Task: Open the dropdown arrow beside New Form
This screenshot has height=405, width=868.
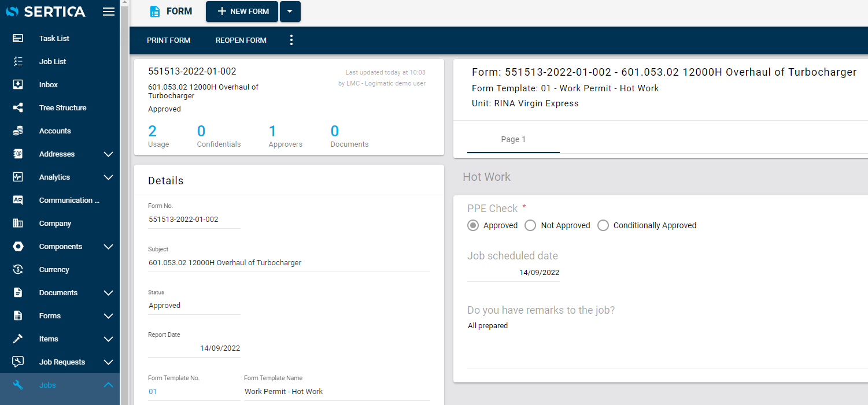Action: 290,12
